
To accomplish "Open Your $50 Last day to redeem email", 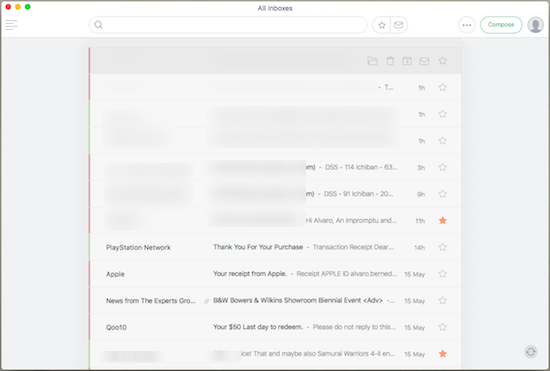I will (258, 327).
